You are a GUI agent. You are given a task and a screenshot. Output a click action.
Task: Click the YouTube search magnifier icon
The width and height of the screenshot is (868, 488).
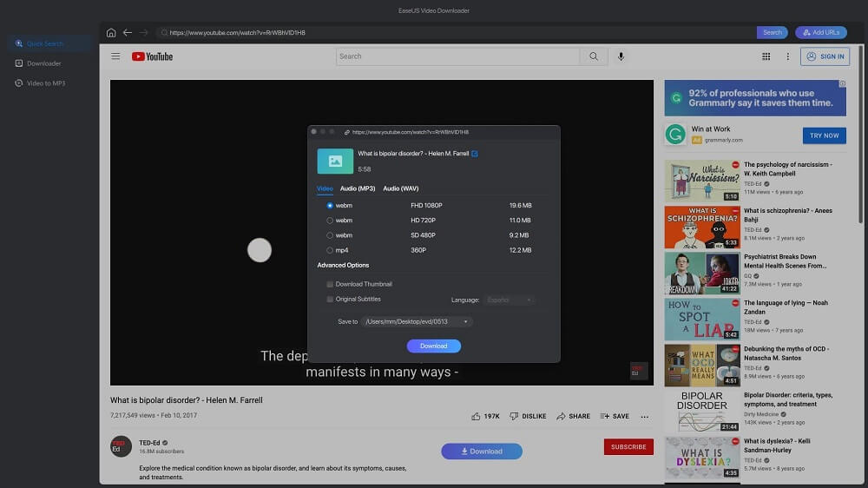[594, 56]
